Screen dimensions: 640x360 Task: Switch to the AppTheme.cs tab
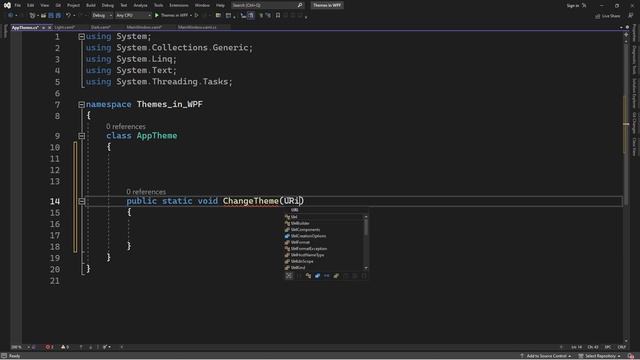25,27
